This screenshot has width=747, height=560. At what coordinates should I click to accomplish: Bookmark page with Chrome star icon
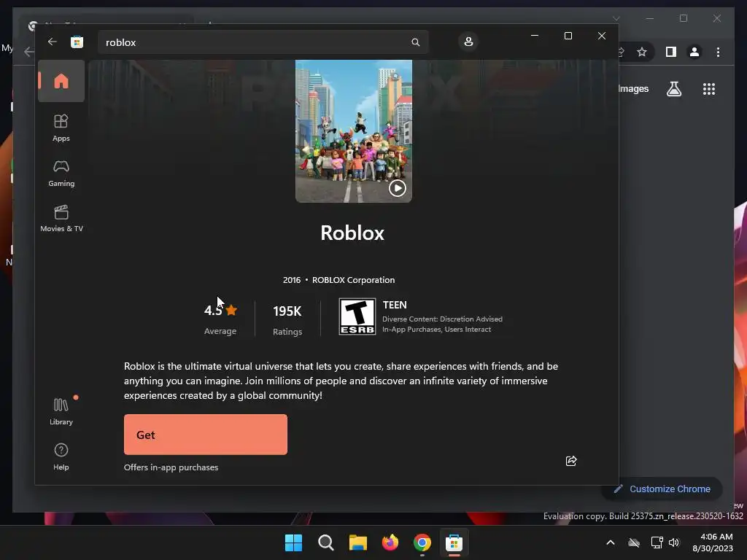pos(642,52)
